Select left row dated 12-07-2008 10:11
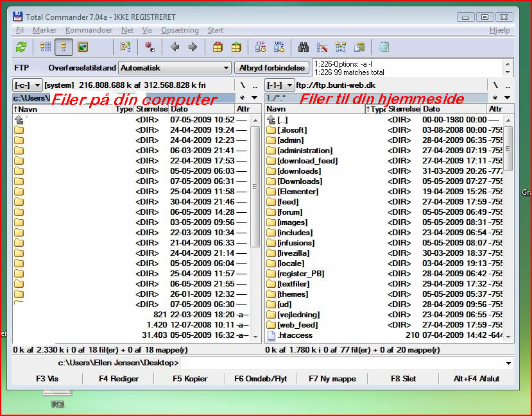Screen dimensions: 532x416 pos(132,325)
